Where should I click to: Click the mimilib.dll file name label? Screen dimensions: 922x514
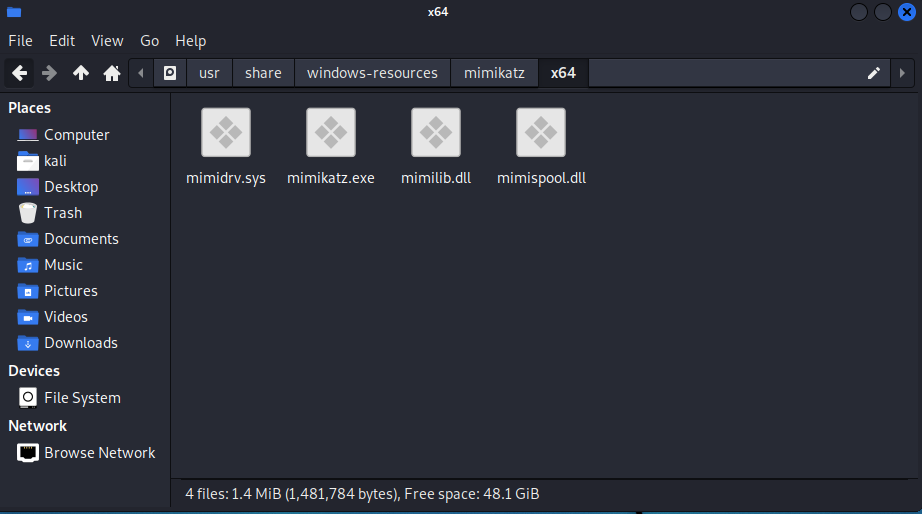click(436, 178)
